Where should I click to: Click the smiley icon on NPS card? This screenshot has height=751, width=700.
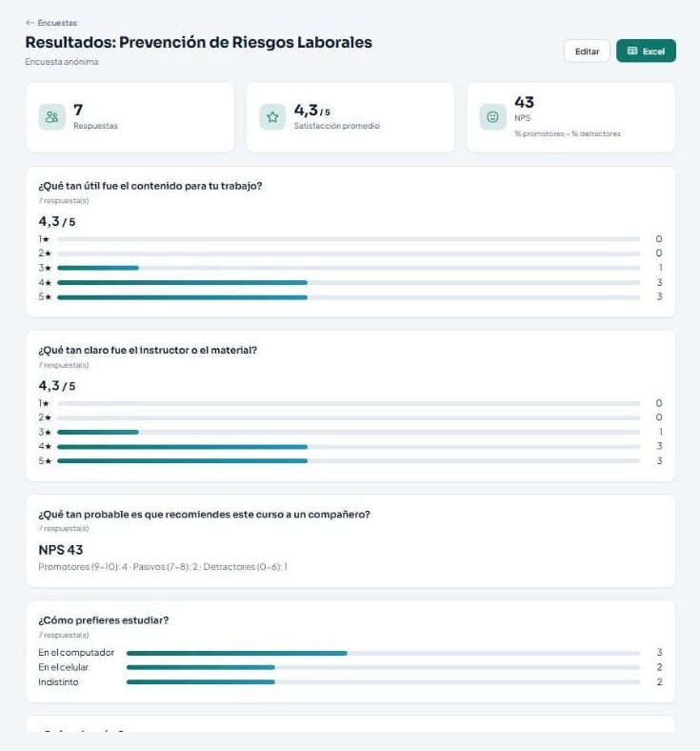click(x=492, y=117)
